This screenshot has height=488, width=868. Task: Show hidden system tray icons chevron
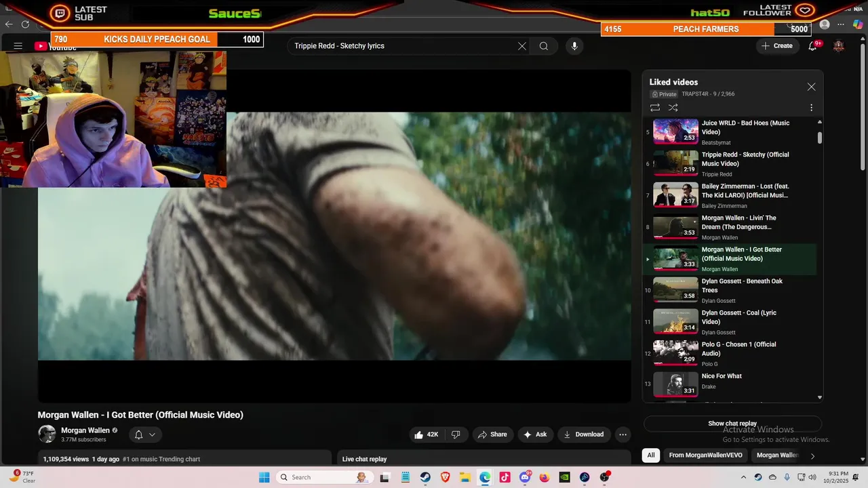pyautogui.click(x=743, y=477)
